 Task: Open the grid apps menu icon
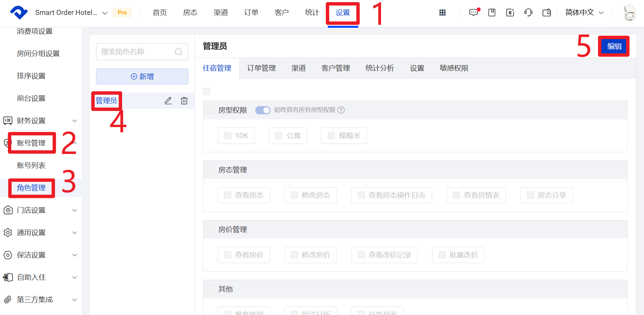pos(442,13)
